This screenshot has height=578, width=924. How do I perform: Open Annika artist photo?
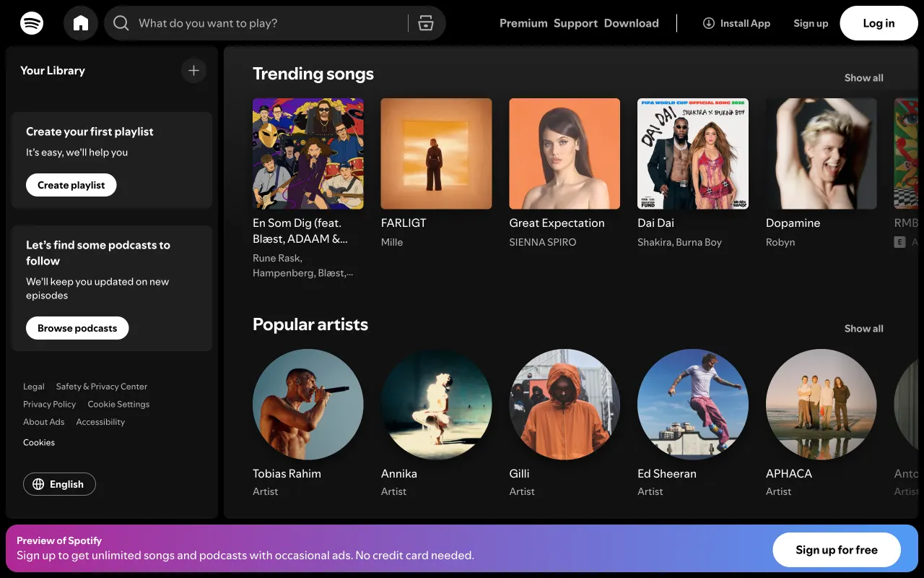(437, 405)
